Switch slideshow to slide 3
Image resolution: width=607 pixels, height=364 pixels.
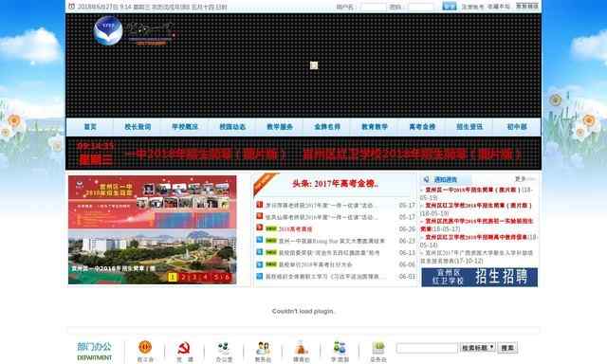pos(194,277)
